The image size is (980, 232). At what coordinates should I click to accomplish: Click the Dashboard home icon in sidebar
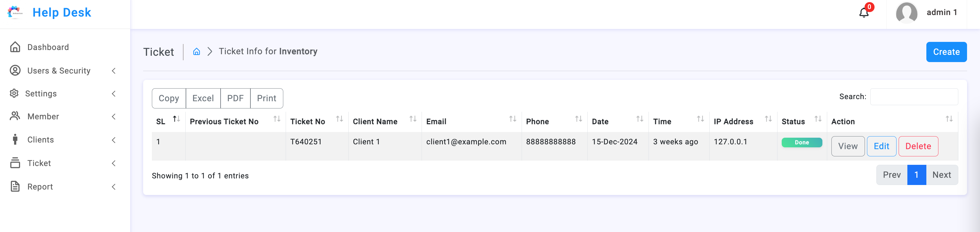[15, 47]
